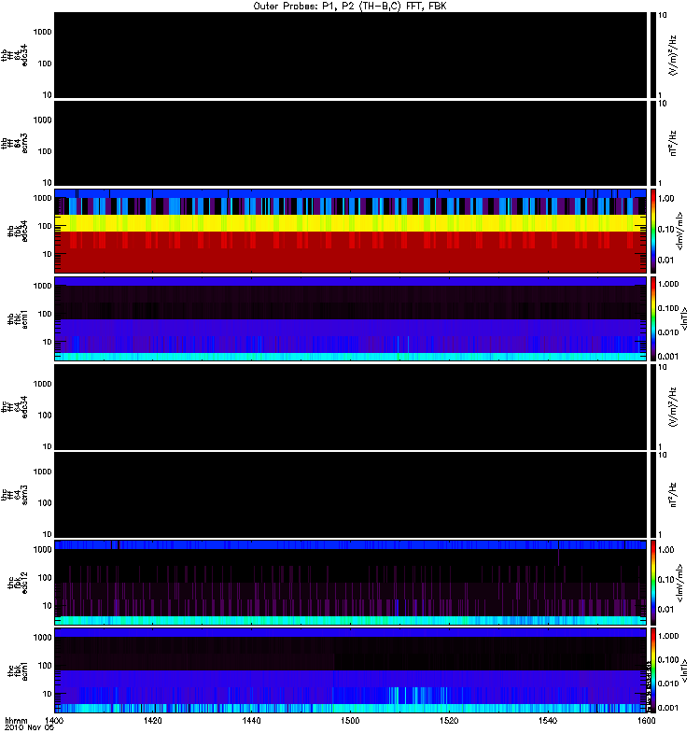This screenshot has width=700, height=747.
Task: Click the 1000 y-tick of thb fbk edc34 panel
Action: click(x=42, y=198)
